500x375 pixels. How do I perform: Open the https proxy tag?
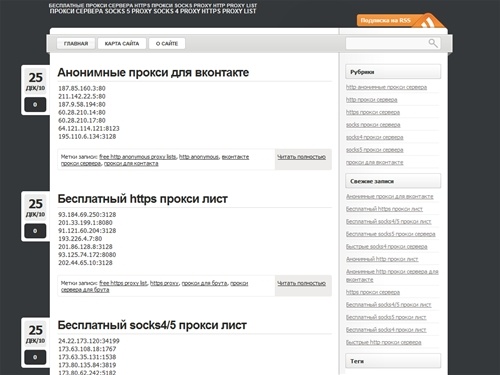(x=165, y=283)
